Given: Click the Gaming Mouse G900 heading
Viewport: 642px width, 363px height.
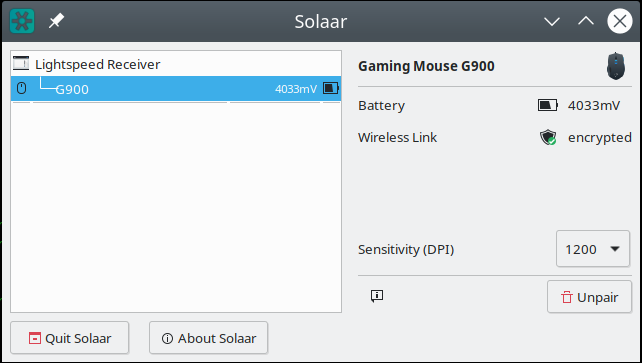Looking at the screenshot, I should 426,66.
